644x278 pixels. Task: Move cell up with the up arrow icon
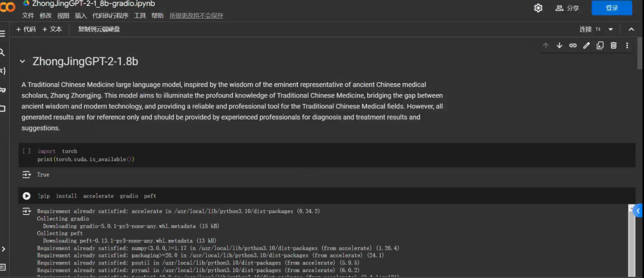click(x=546, y=46)
